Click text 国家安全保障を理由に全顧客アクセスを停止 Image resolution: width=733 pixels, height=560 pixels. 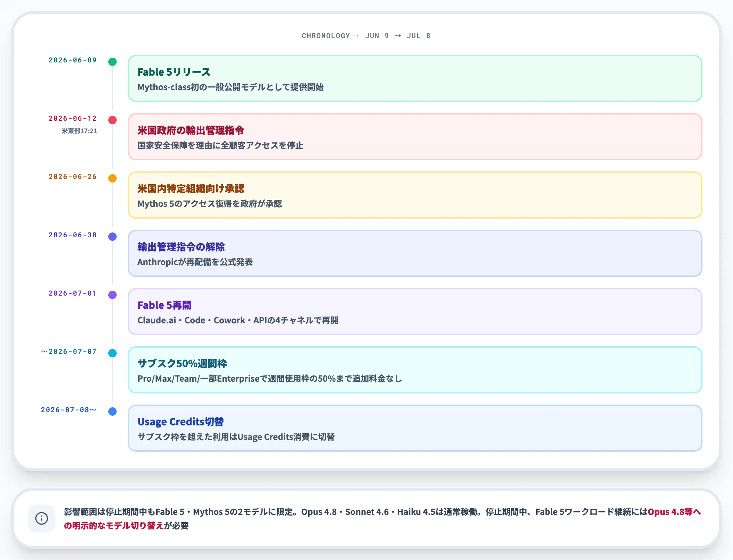coord(220,145)
